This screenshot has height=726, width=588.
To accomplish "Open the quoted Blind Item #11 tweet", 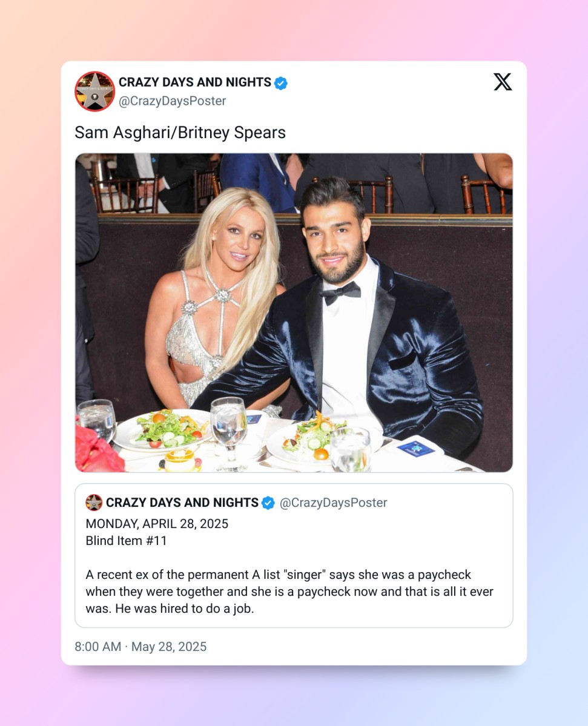I will click(x=294, y=556).
